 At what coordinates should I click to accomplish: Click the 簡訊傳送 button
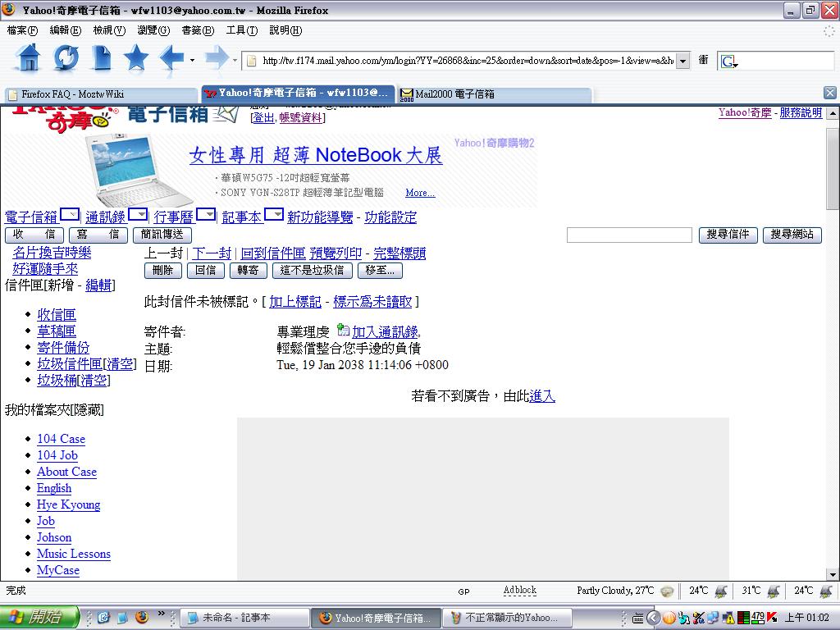tap(162, 235)
